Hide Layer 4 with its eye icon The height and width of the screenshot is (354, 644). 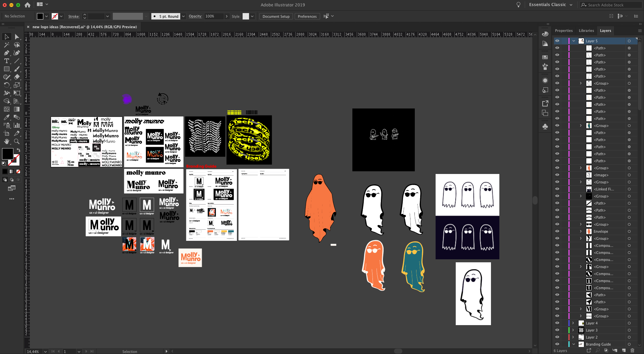coord(557,323)
